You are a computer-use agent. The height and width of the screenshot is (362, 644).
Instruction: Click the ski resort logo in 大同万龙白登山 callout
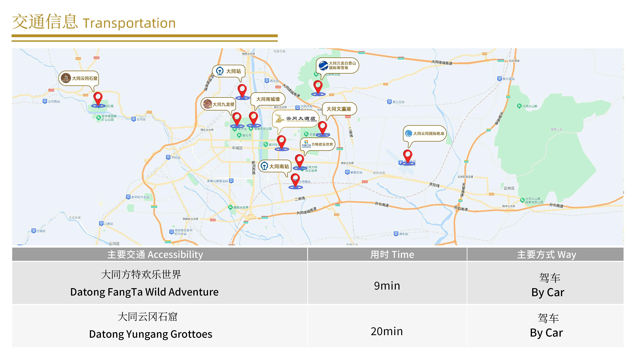pyautogui.click(x=323, y=65)
